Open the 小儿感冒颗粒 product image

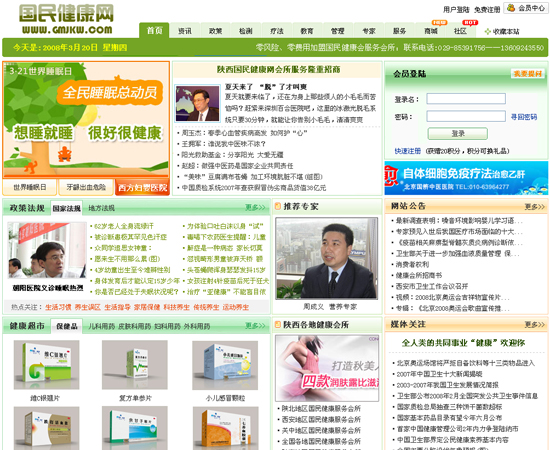pos(225,365)
